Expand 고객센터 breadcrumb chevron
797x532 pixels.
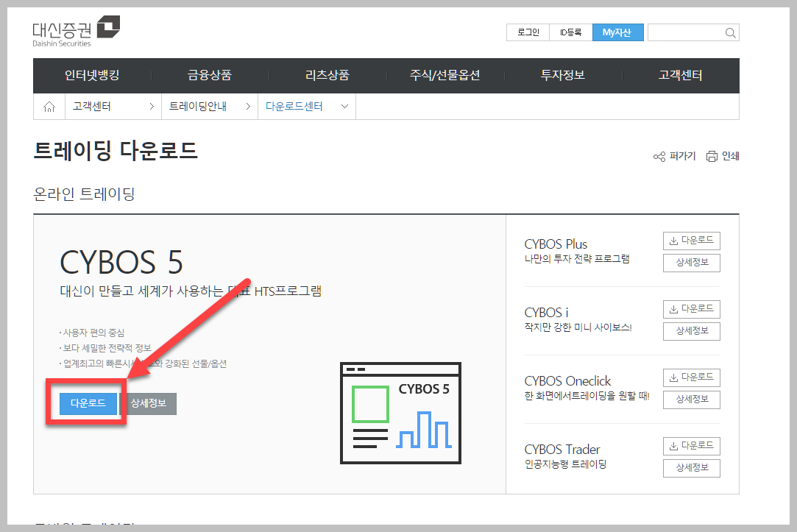pos(152,107)
